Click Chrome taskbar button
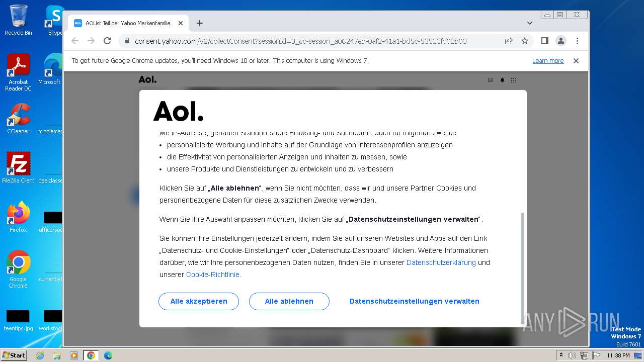The image size is (644, 362). click(91, 355)
